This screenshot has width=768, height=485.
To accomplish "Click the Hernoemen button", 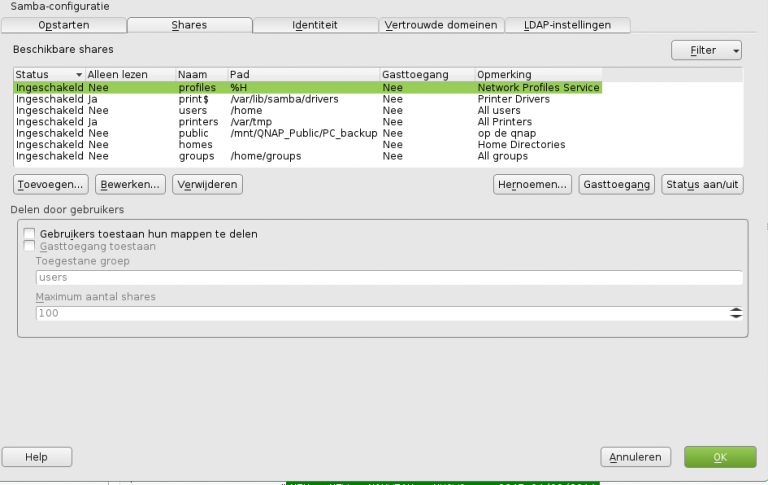I will pyautogui.click(x=532, y=185).
